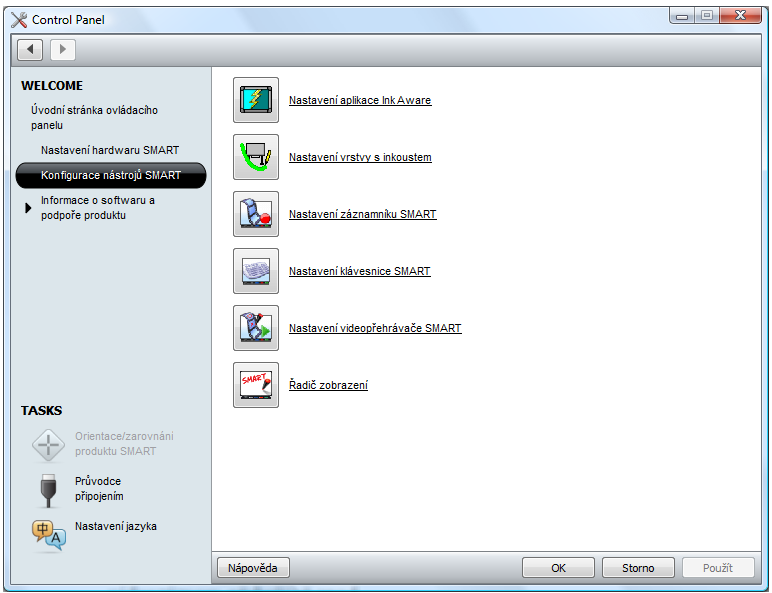772x593 pixels.
Task: Click the SMART recorder settings icon
Action: [x=256, y=214]
